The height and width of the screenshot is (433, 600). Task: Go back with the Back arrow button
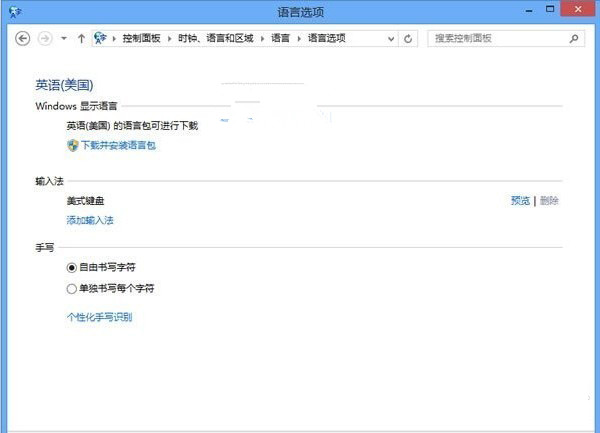23,39
